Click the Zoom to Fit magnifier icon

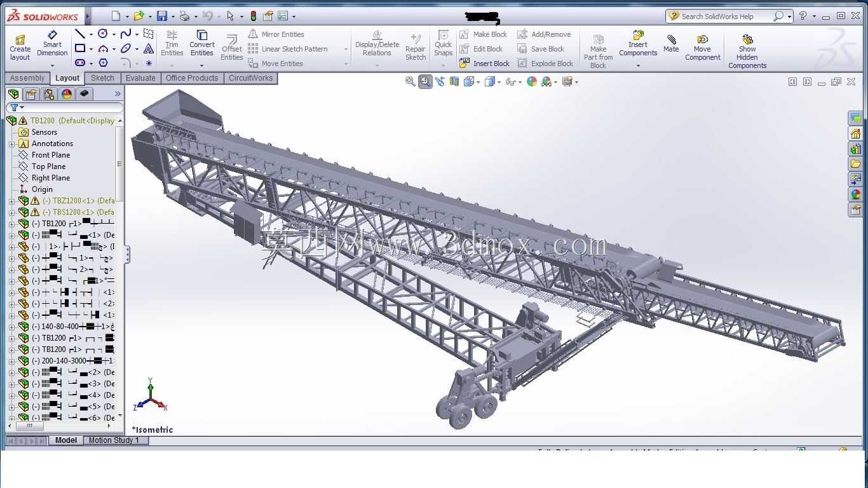(x=410, y=81)
